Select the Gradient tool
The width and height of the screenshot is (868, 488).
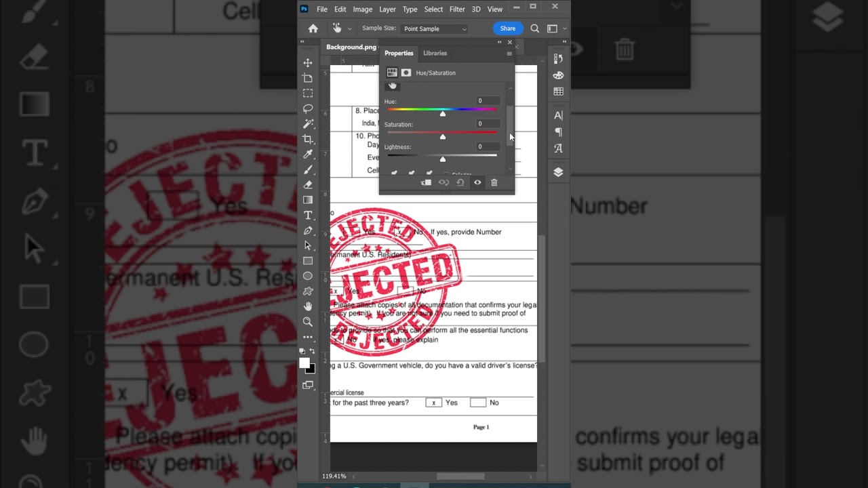(308, 200)
